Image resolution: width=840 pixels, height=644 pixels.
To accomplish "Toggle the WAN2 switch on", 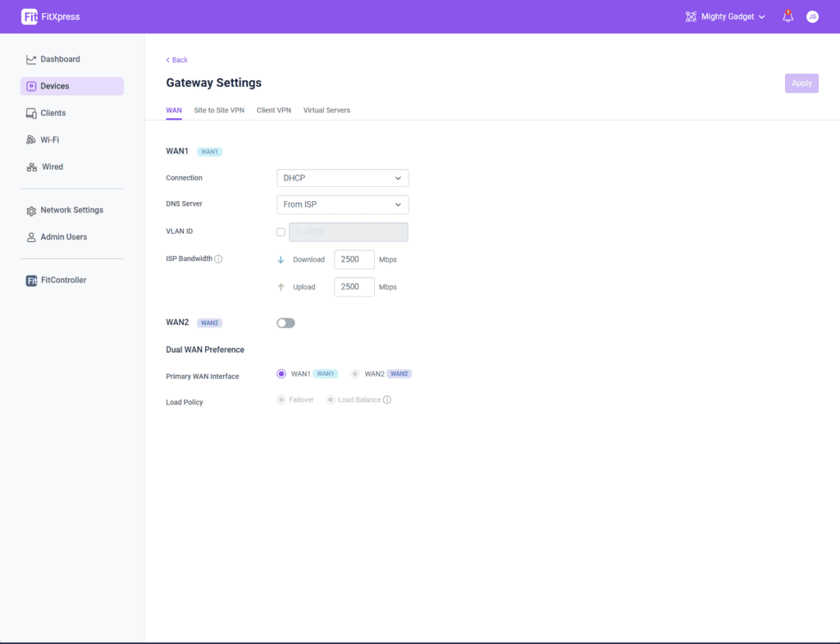I will (x=285, y=323).
